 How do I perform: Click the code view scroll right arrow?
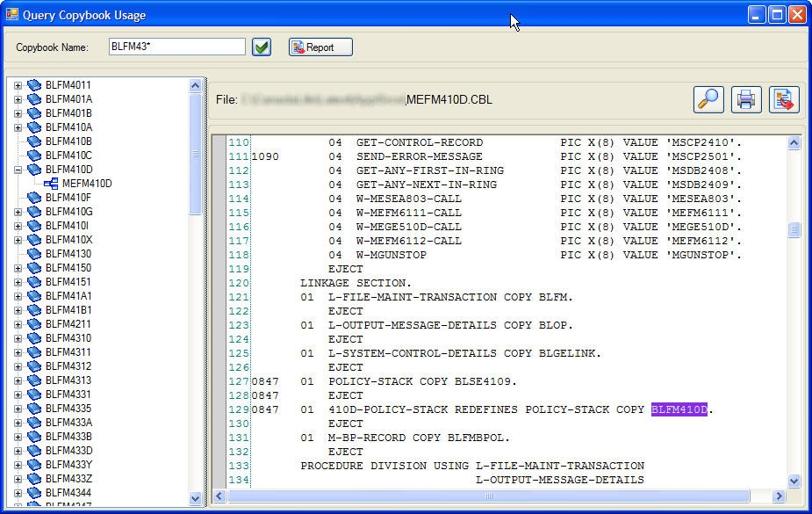779,496
